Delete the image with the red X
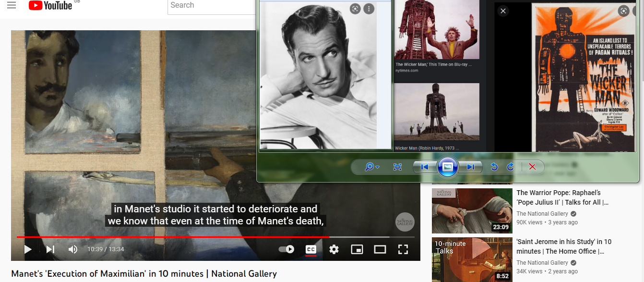644x282 pixels. (x=532, y=167)
